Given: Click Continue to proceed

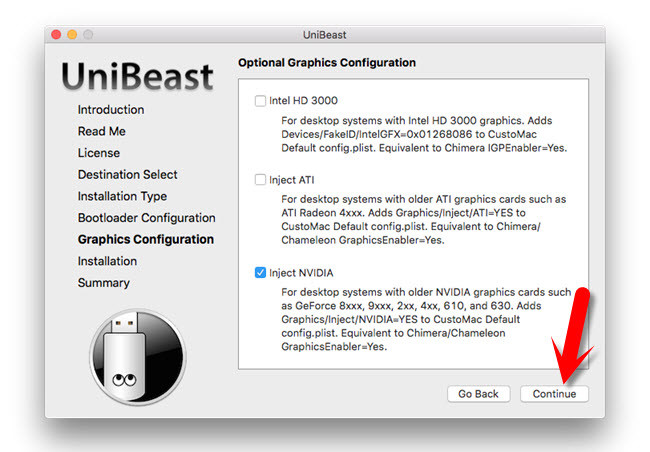Looking at the screenshot, I should [x=554, y=394].
